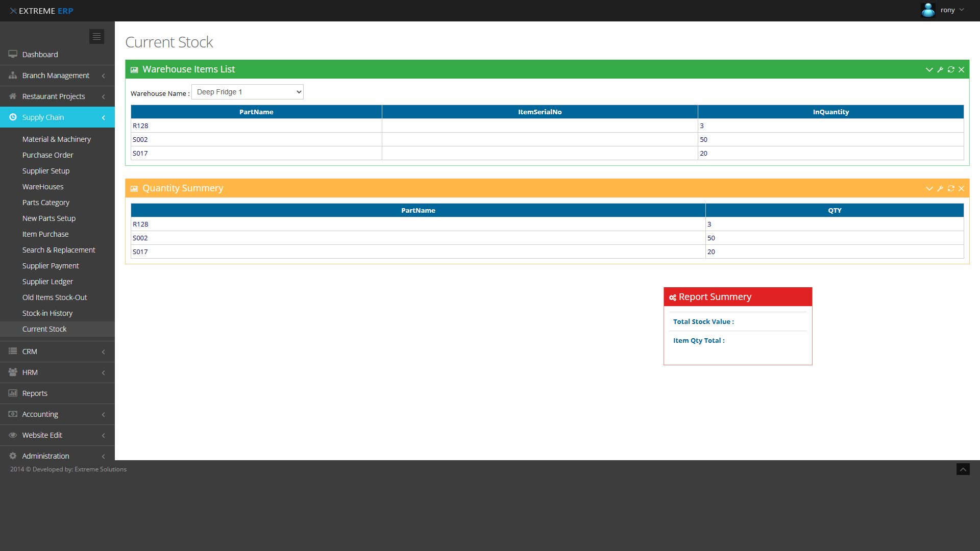The width and height of the screenshot is (980, 551).
Task: Close the Warehouse Items List panel
Action: (962, 69)
